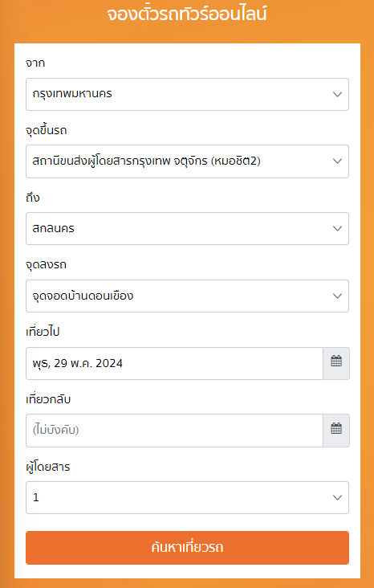Click the เที่ยวกลับ field label
374x588 pixels.
(48, 399)
